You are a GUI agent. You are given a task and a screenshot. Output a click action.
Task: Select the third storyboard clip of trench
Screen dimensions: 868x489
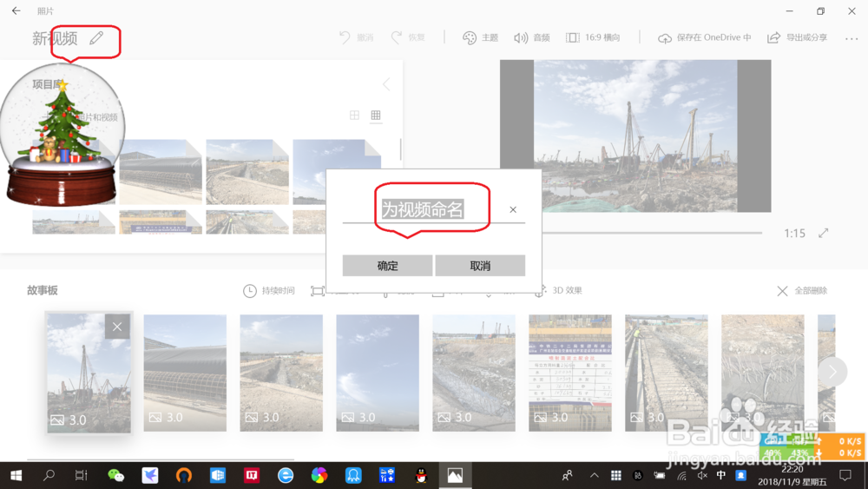[x=281, y=373]
